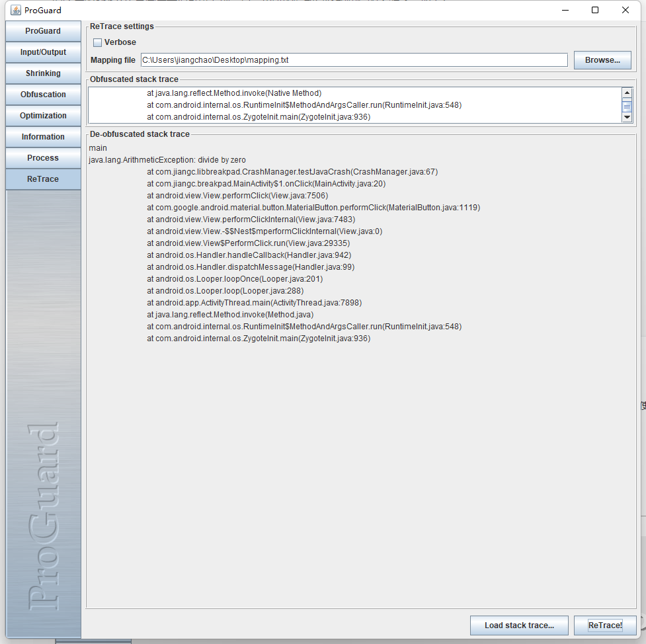Click the MaterialButton.performClick line
The width and height of the screenshot is (646, 644).
click(x=313, y=208)
